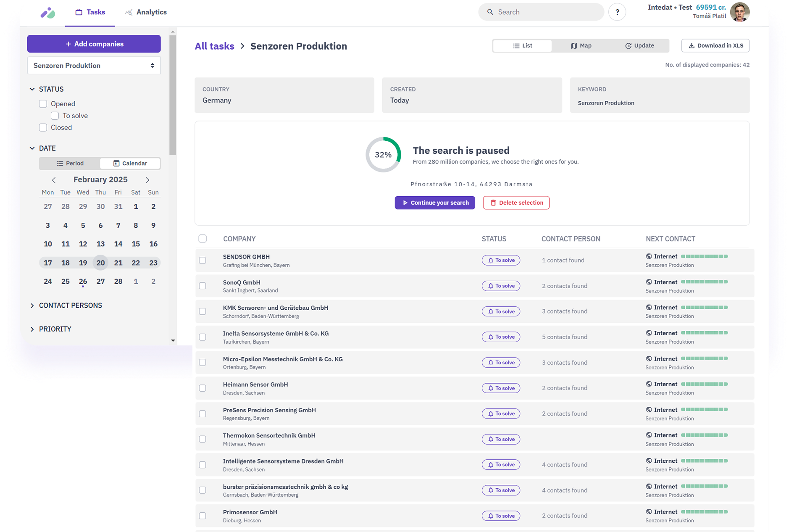789x532 pixels.
Task: Open To solve status for Thermokon Sensortechnik
Action: point(501,439)
